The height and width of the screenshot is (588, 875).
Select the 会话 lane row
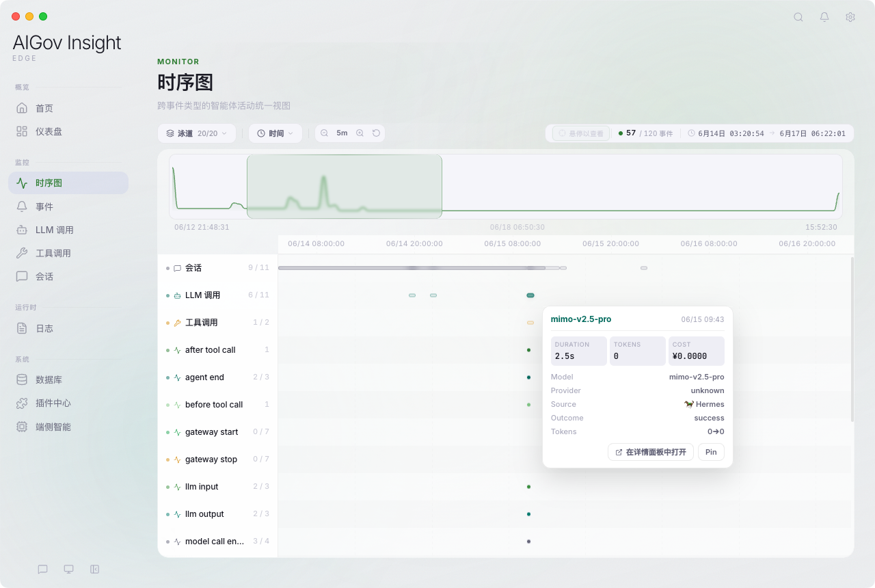pyautogui.click(x=217, y=268)
